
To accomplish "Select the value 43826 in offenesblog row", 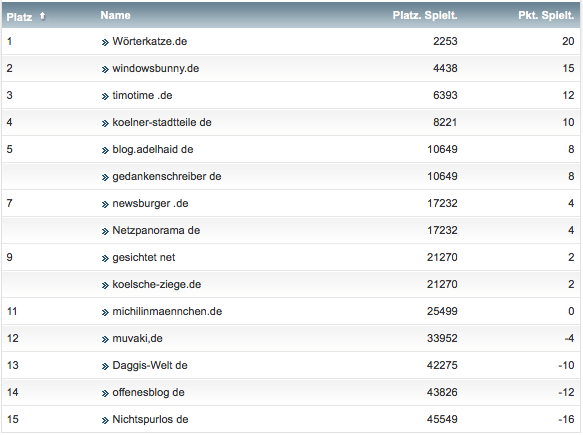I will (442, 392).
